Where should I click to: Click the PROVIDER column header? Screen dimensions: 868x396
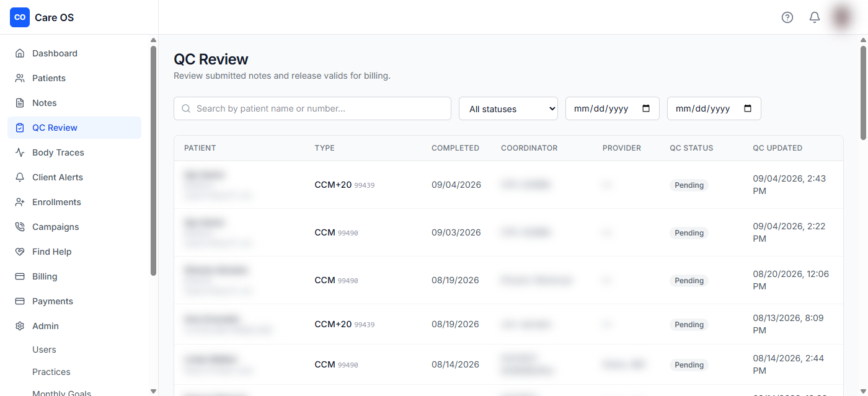[622, 148]
